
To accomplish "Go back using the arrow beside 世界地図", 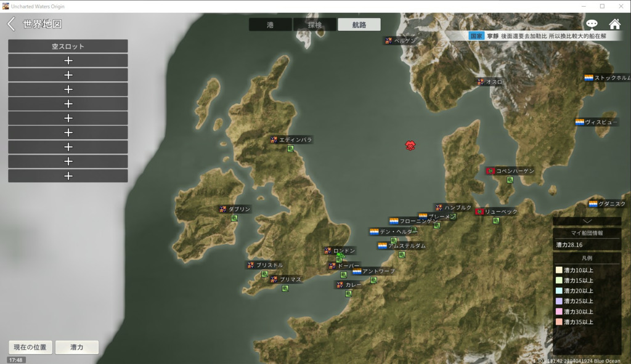I will 11,24.
